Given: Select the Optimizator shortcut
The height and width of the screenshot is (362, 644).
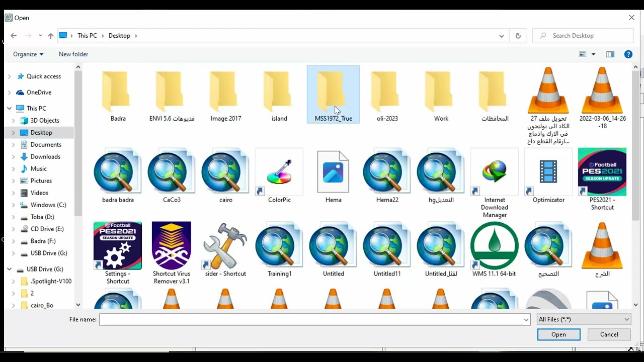Looking at the screenshot, I should point(548,176).
